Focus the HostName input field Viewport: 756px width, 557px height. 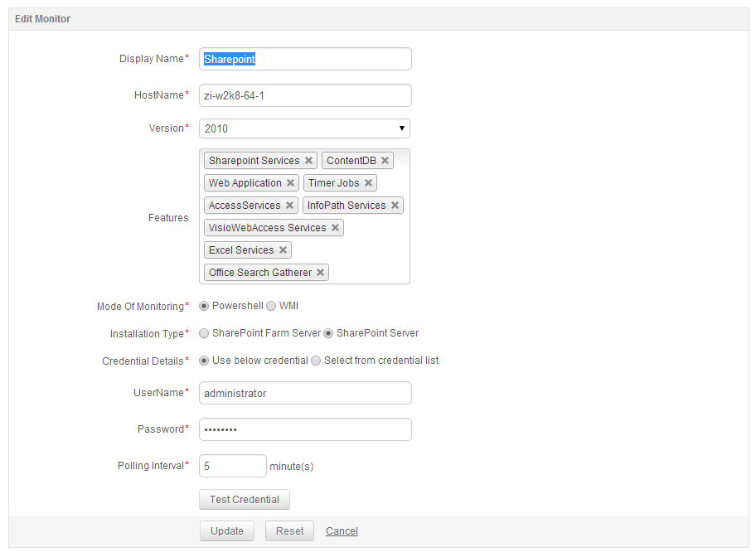tap(305, 95)
